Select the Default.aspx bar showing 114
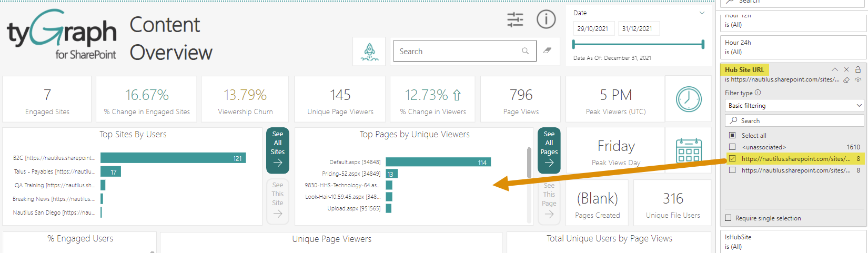The image size is (868, 253). [x=438, y=162]
